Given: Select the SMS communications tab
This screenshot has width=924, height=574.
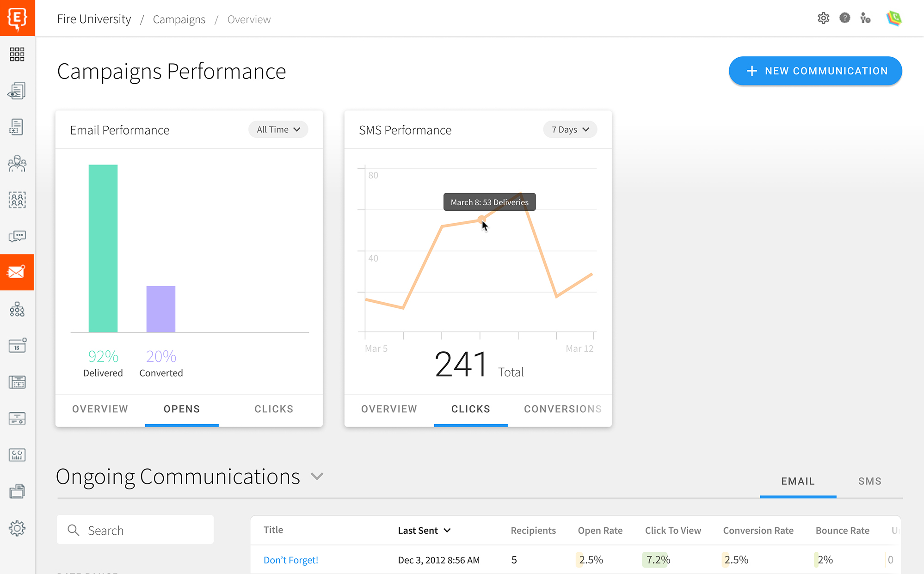Looking at the screenshot, I should click(x=869, y=481).
